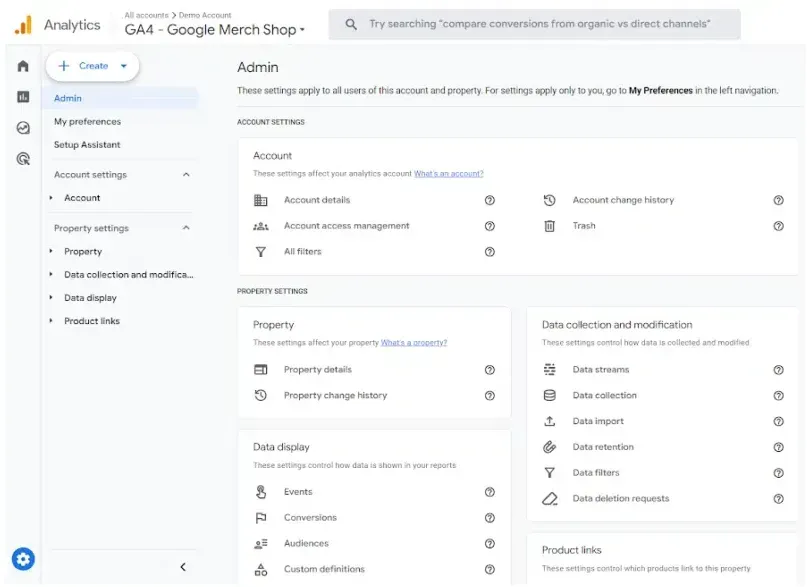Select Admin in the left menu

(121, 98)
